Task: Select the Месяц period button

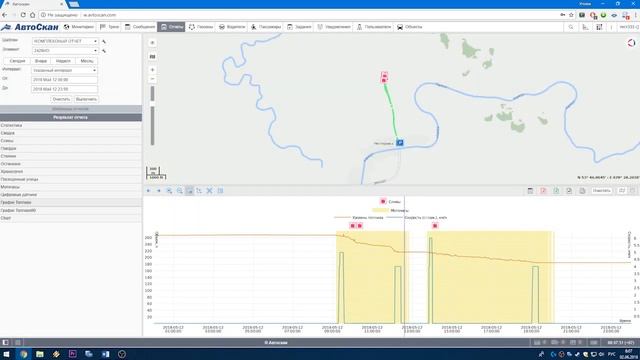Action: pos(87,61)
